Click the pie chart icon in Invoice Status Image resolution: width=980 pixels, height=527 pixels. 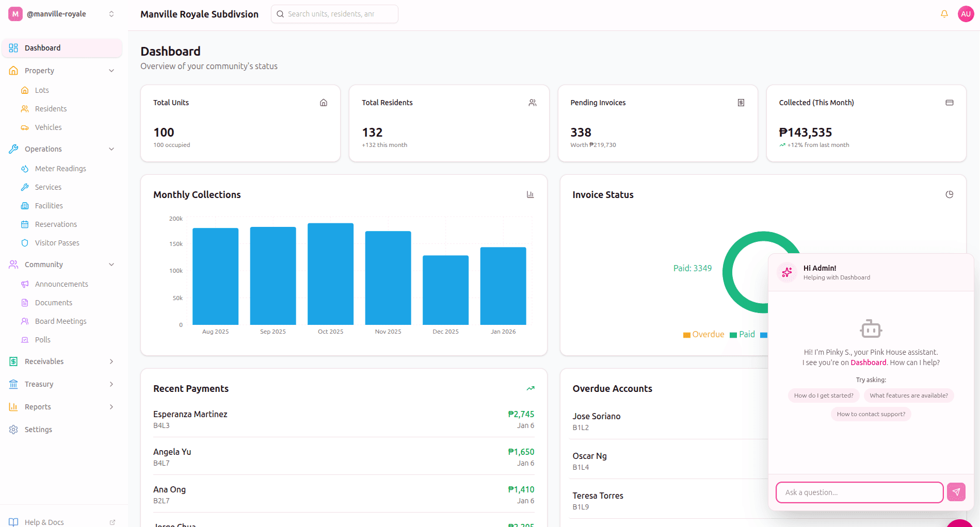pyautogui.click(x=949, y=194)
